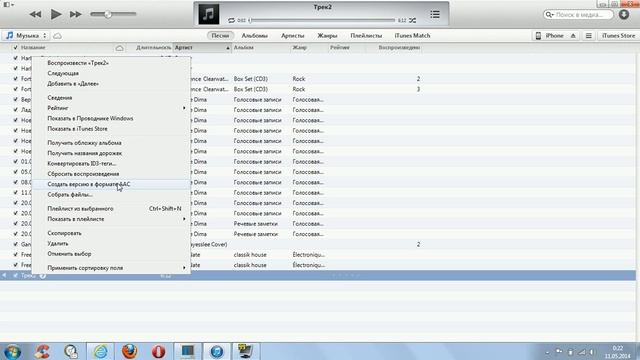Click the eject icon next to iPhone
Screen dimensions: 640x360
(x=573, y=36)
